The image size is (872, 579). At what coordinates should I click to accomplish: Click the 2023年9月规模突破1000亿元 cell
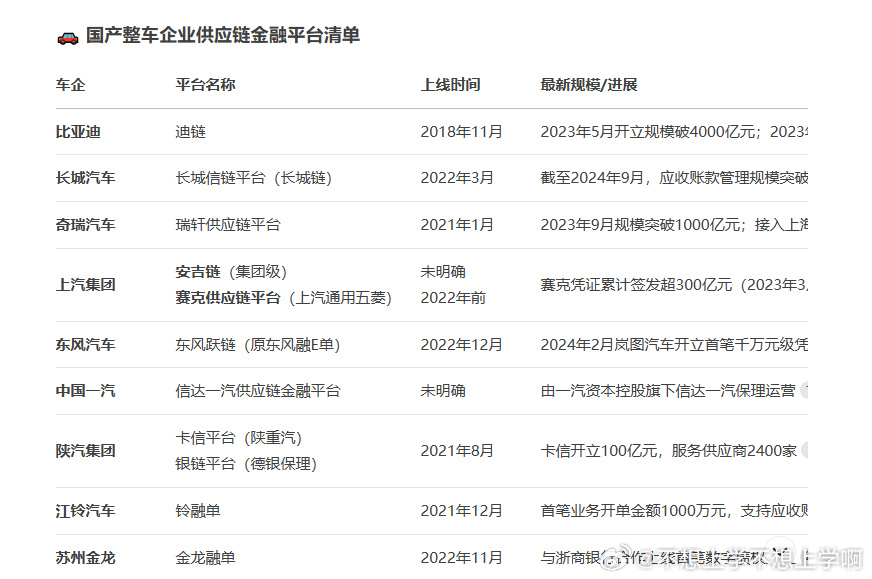pos(674,225)
